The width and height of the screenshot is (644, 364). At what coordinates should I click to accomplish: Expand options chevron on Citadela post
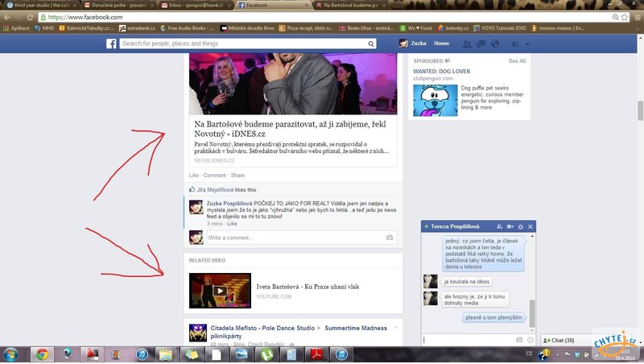click(x=395, y=328)
